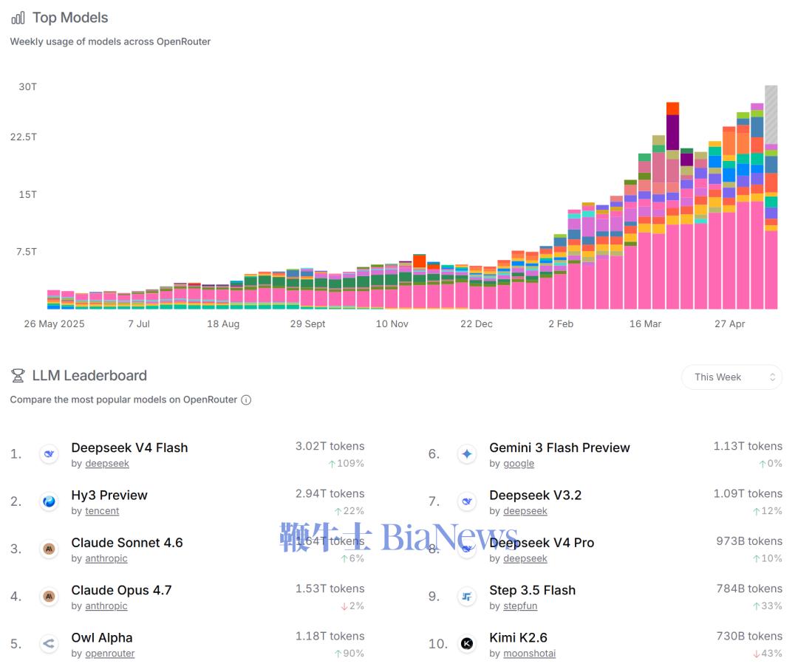Click the info icon beside leaderboard description
This screenshot has width=798, height=672.
246,400
